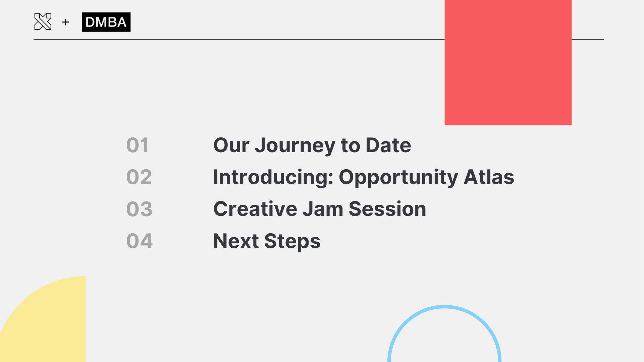644x362 pixels.
Task: Open 'Our Journey to Date' item
Action: (x=312, y=145)
